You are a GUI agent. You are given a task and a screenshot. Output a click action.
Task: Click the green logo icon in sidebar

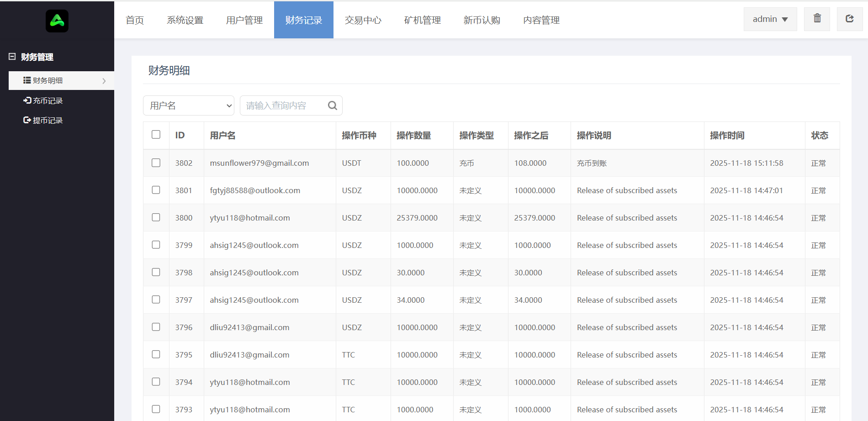pyautogui.click(x=57, y=21)
